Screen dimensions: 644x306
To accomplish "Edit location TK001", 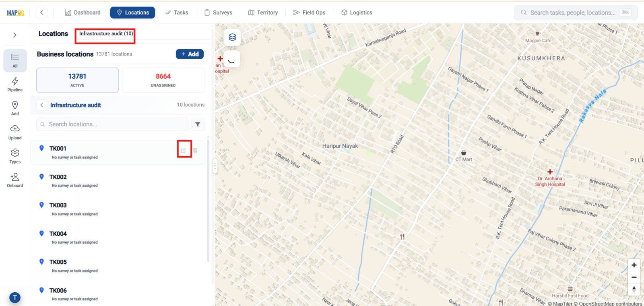I will point(184,150).
